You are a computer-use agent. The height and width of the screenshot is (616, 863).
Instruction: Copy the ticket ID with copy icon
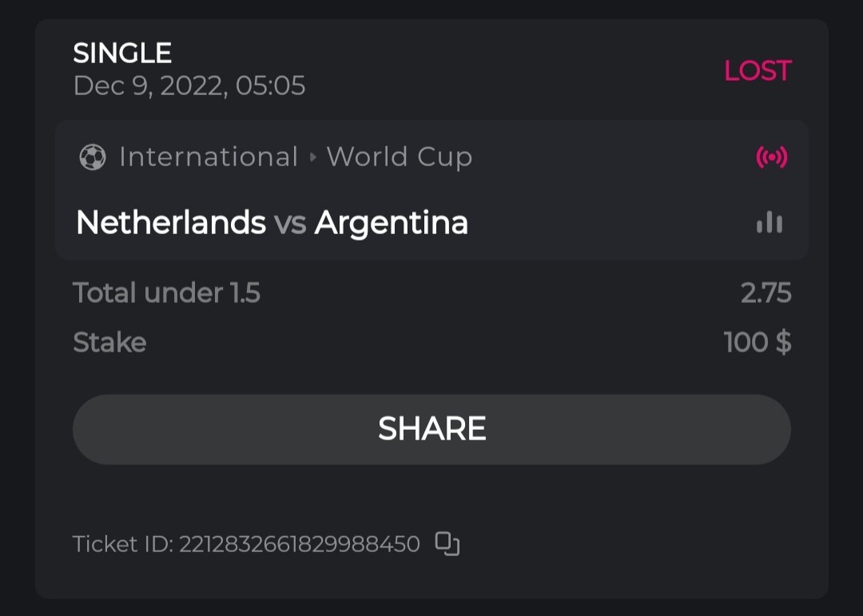click(447, 544)
